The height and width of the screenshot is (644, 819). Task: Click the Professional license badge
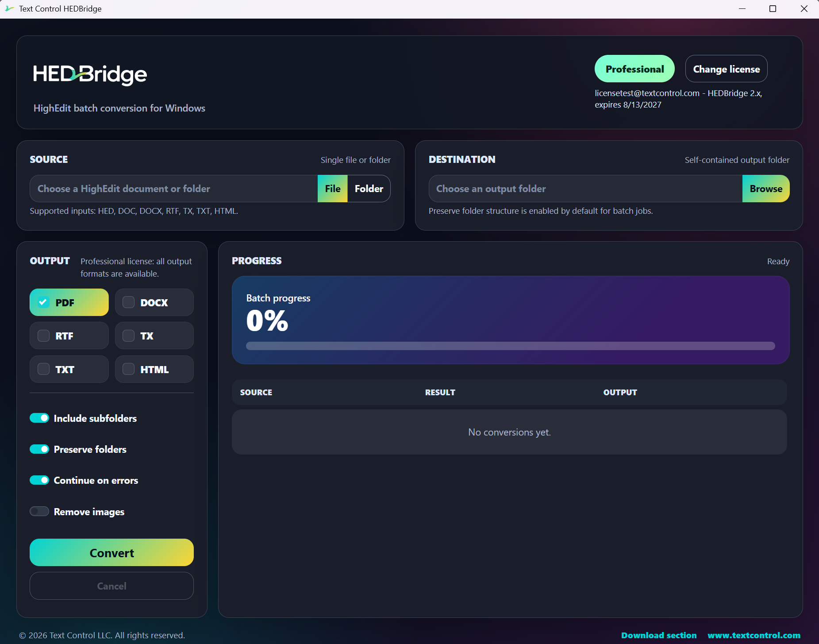(x=634, y=69)
